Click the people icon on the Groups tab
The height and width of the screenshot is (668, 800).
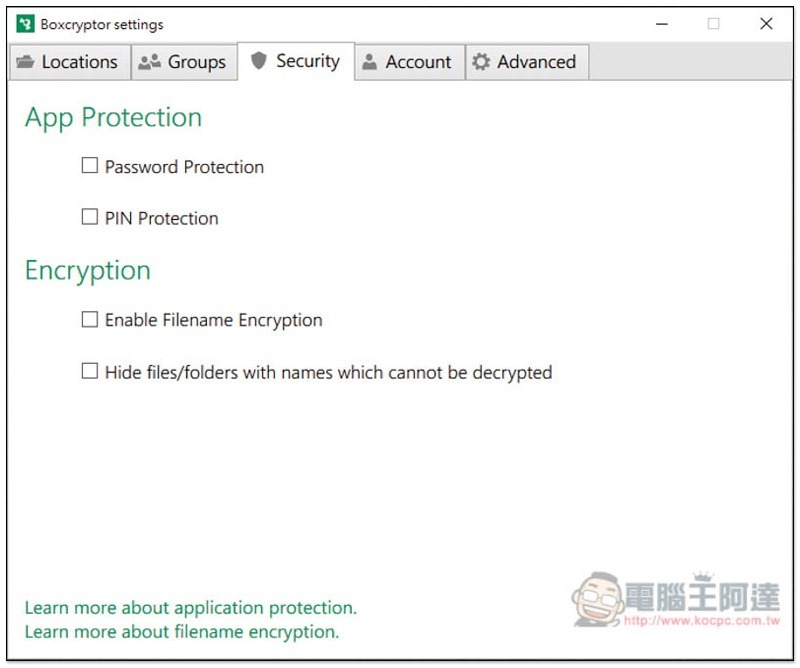(x=150, y=62)
